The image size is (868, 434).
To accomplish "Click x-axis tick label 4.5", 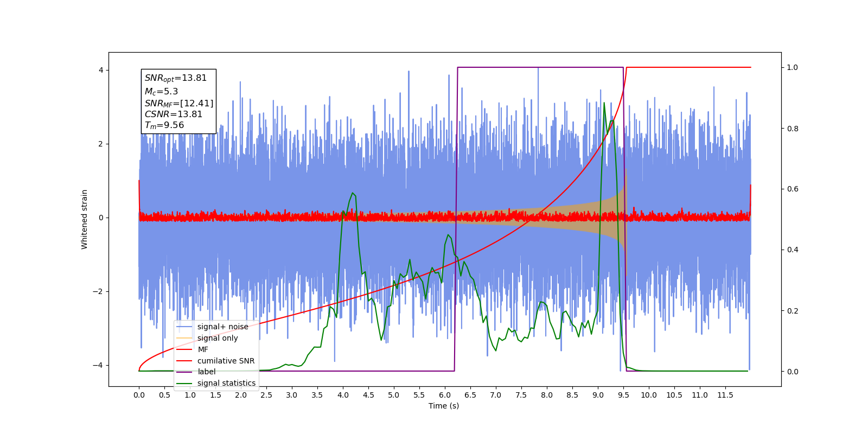I will [368, 395].
